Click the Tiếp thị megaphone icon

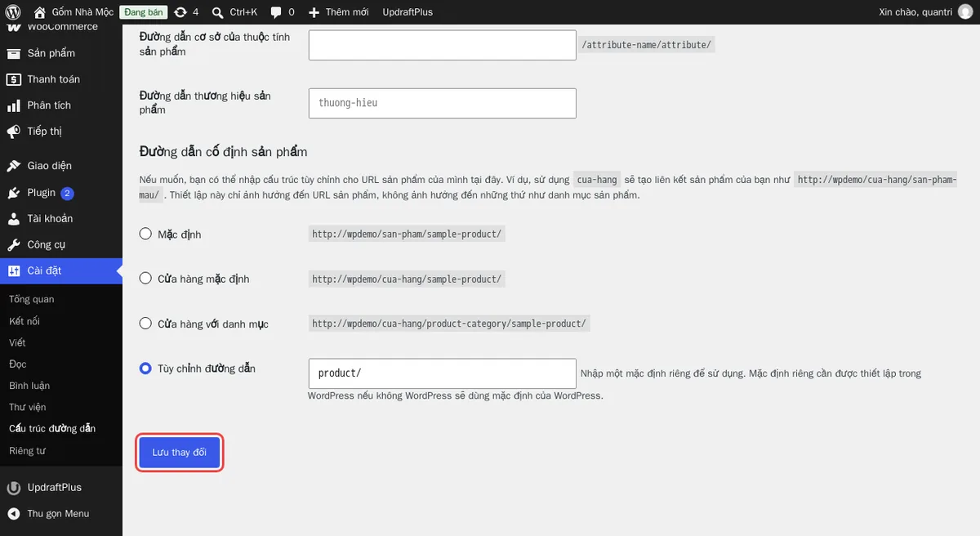(x=13, y=132)
